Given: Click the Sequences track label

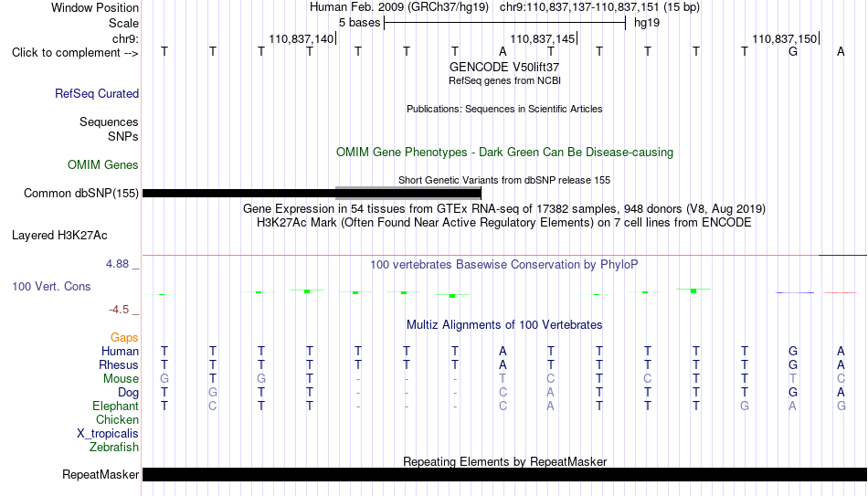Looking at the screenshot, I should (x=109, y=121).
